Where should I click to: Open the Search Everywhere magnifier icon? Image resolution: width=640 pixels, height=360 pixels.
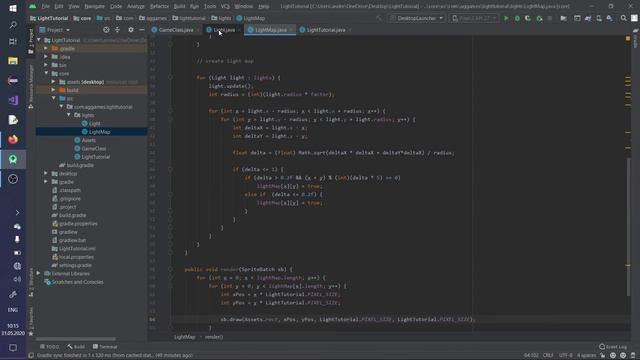(624, 18)
